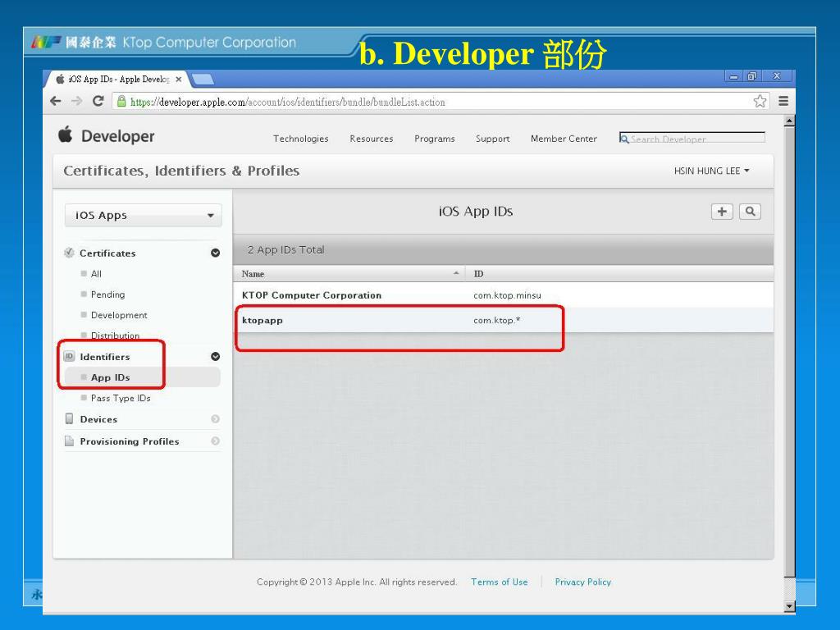Open the iOS Apps platform dropdown
The height and width of the screenshot is (630, 840).
143,216
